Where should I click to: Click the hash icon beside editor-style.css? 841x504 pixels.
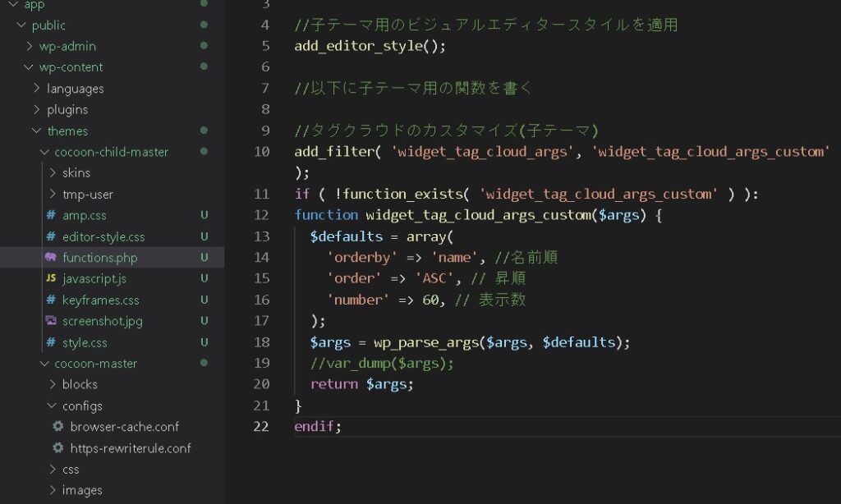51,236
